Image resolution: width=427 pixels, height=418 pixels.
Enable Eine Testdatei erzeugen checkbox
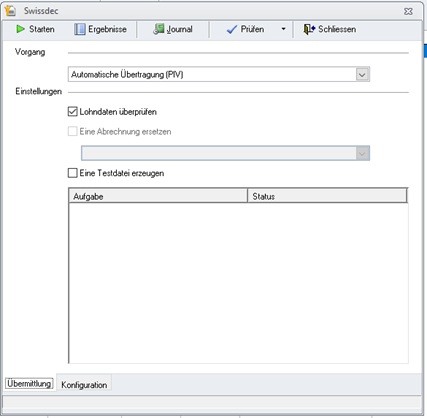tap(72, 173)
